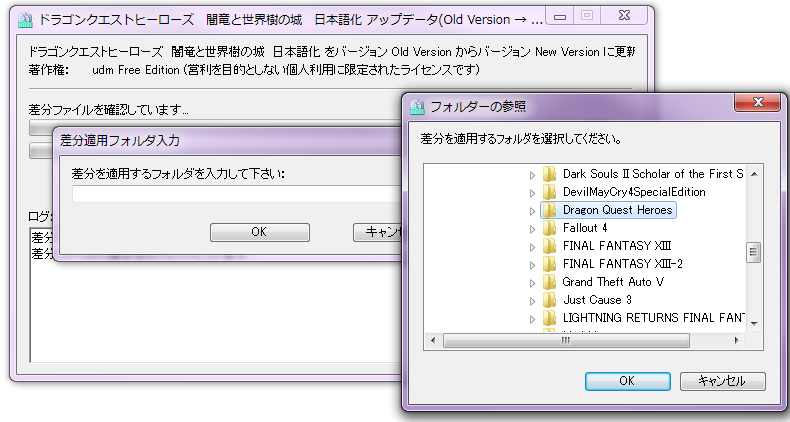Click the LIGHTNING RETURNS folder icon
The width and height of the screenshot is (790, 422).
[x=549, y=318]
